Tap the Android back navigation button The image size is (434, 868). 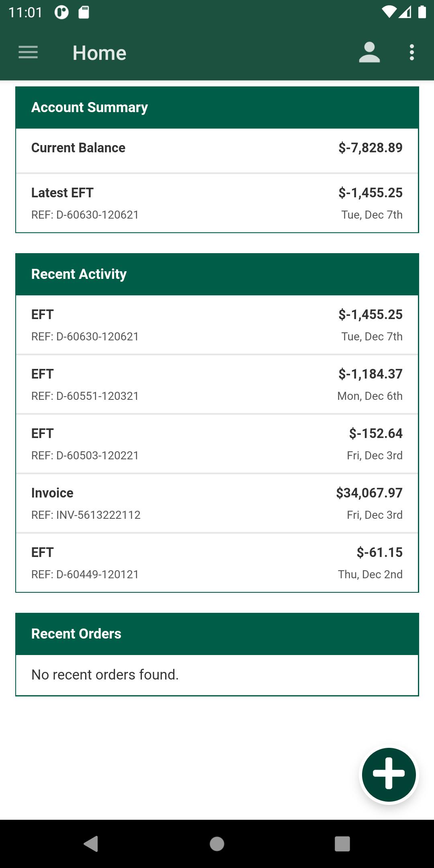(91, 843)
